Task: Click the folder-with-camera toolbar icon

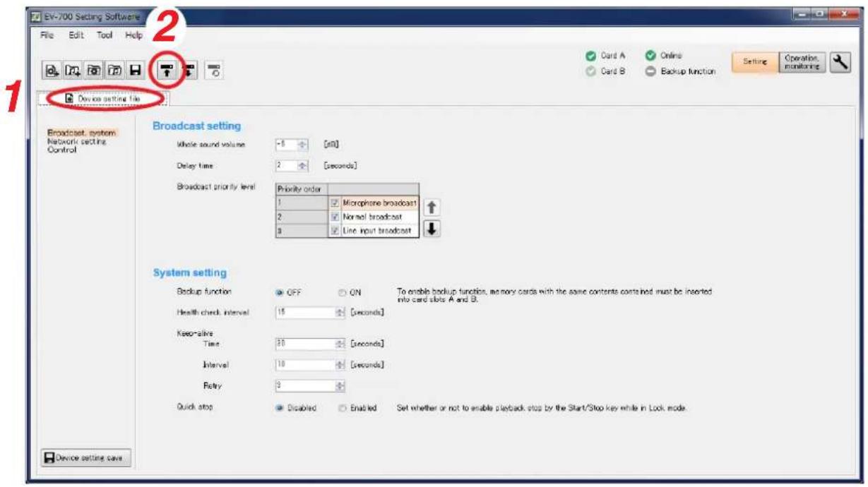Action: 92,69
